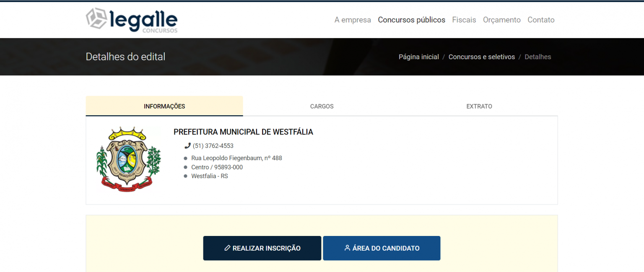Go to Concursos públicos in the navigation
The image size is (644, 272).
pos(411,20)
